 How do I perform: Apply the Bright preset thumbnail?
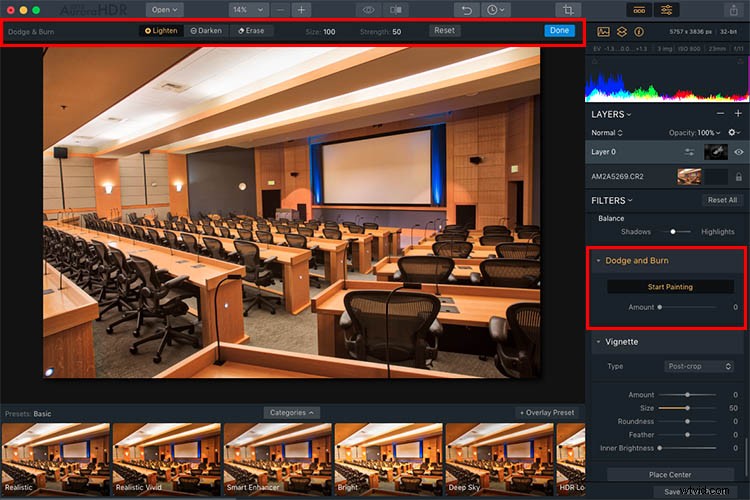coord(388,458)
